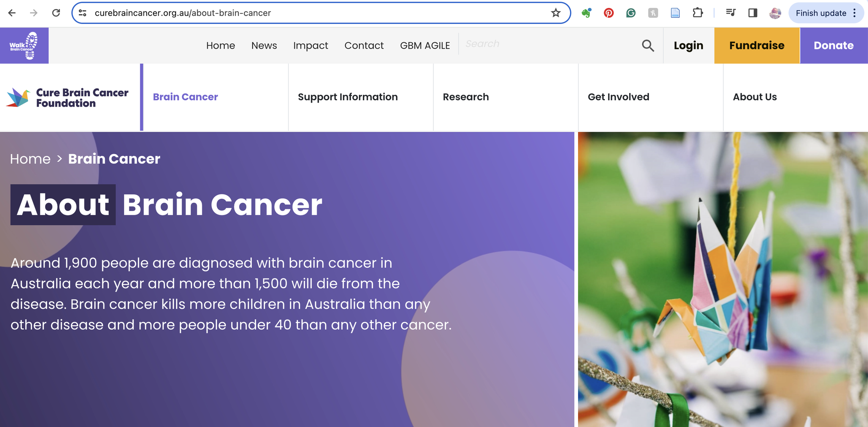Open the Evernote elephant extension
Screen dimensions: 868x427
pos(586,13)
